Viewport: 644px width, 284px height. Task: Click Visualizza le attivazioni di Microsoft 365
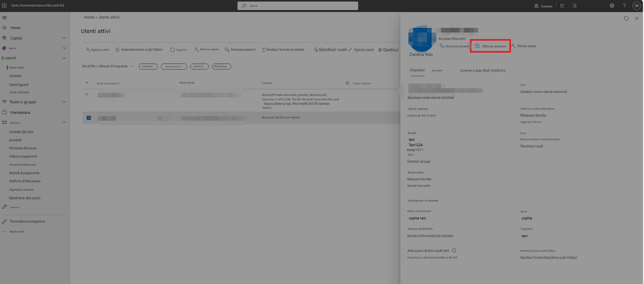(432, 257)
